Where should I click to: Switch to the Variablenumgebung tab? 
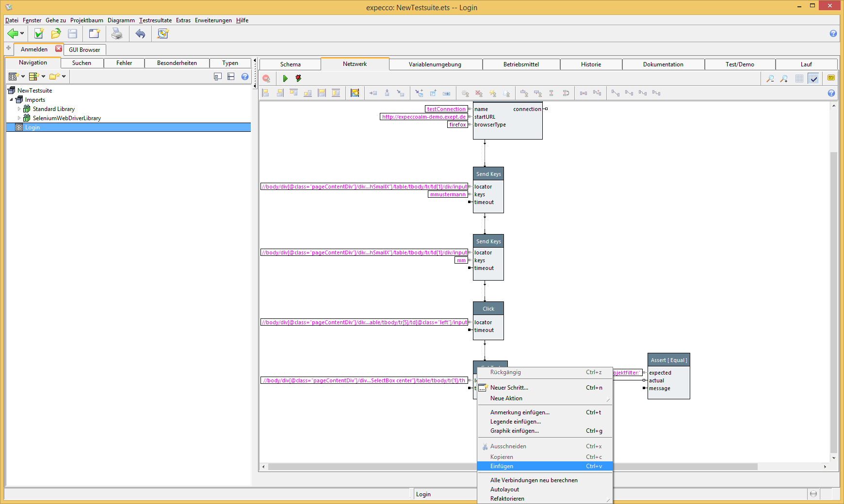tap(435, 64)
